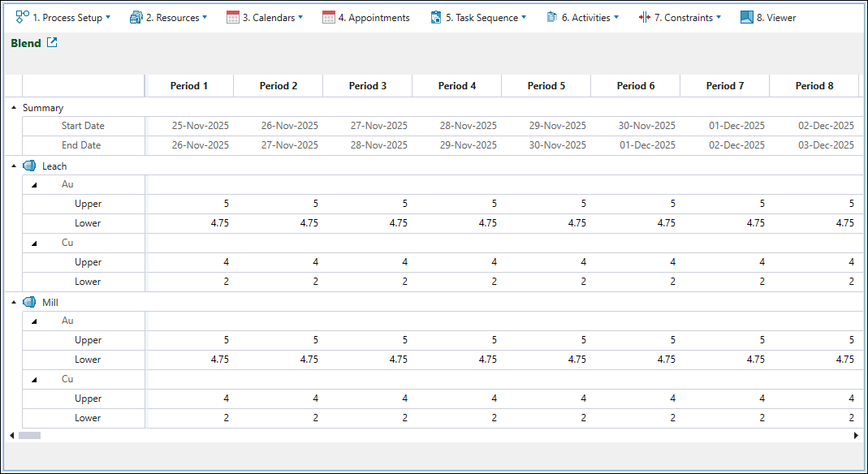Image resolution: width=868 pixels, height=474 pixels.
Task: Open Appointments via its calendar icon
Action: (329, 17)
